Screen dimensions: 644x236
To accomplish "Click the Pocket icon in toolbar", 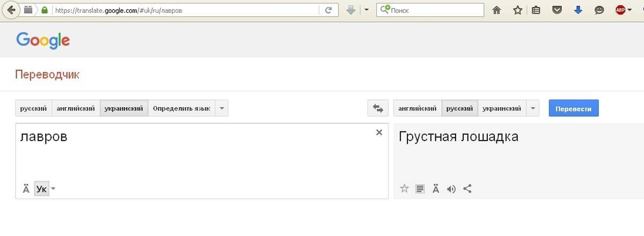I will (557, 10).
